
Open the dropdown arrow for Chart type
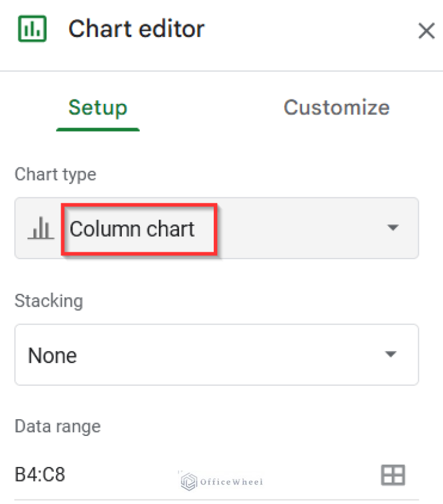point(393,228)
